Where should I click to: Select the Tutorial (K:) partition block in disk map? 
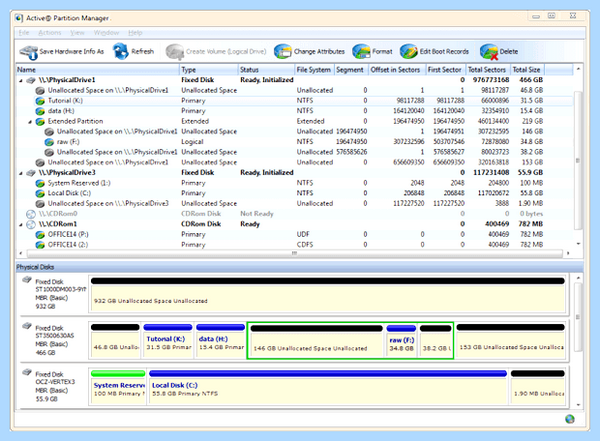168,341
